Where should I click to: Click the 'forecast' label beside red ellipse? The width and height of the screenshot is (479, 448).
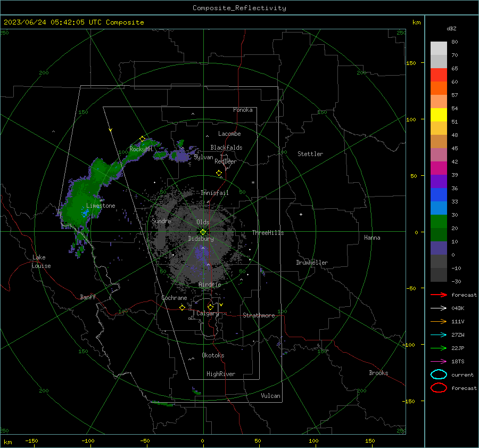(x=464, y=388)
